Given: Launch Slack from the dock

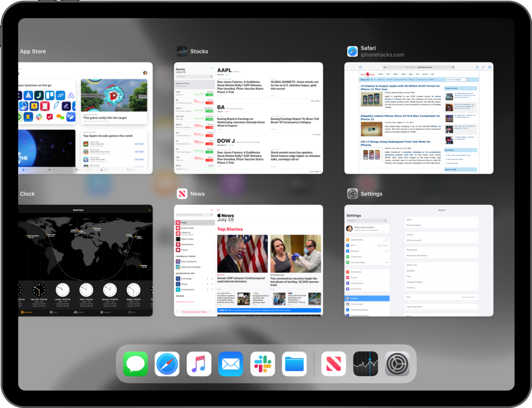Looking at the screenshot, I should pyautogui.click(x=262, y=363).
